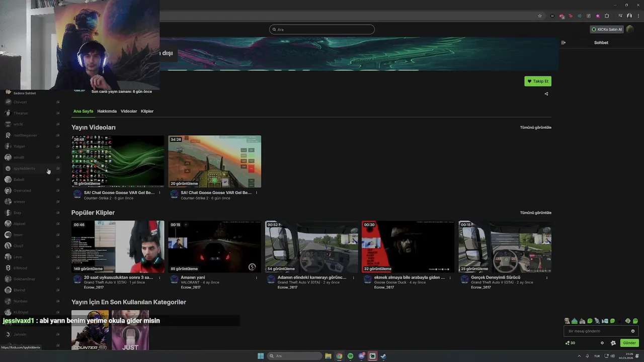The image size is (644, 362).
Task: Open Overrated channel in sidebar
Action: (32, 191)
